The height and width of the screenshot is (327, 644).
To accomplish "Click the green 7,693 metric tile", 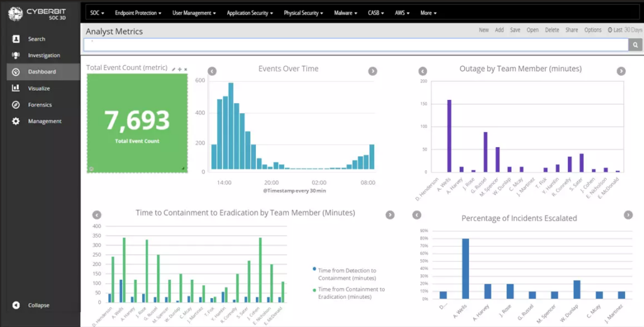I will click(137, 123).
